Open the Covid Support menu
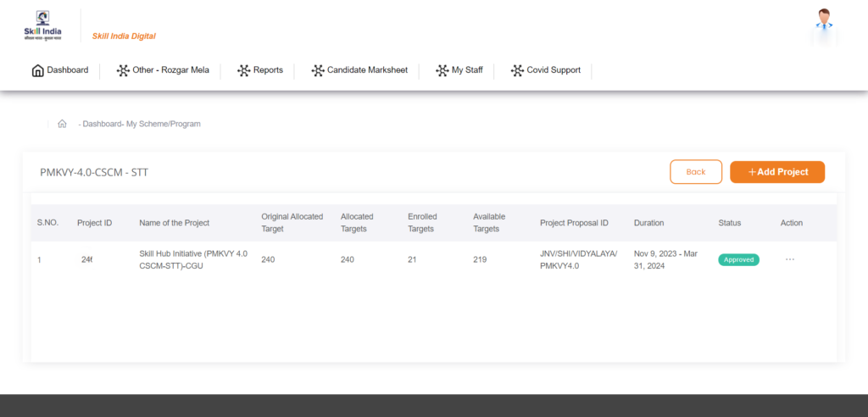Viewport: 868px width, 417px height. (x=545, y=70)
